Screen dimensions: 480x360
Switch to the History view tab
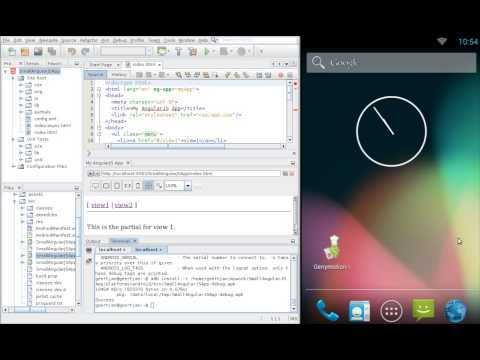[x=119, y=75]
